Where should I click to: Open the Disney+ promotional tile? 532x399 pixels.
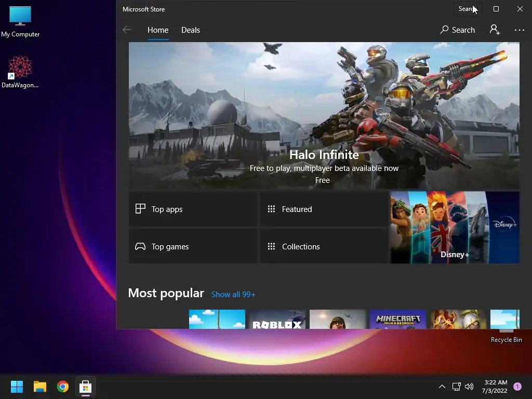(455, 228)
